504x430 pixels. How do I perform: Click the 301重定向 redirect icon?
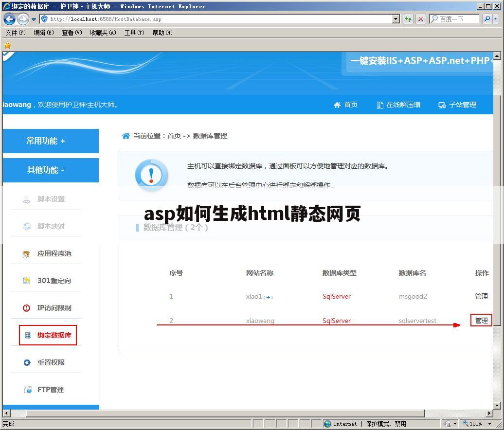tap(27, 281)
